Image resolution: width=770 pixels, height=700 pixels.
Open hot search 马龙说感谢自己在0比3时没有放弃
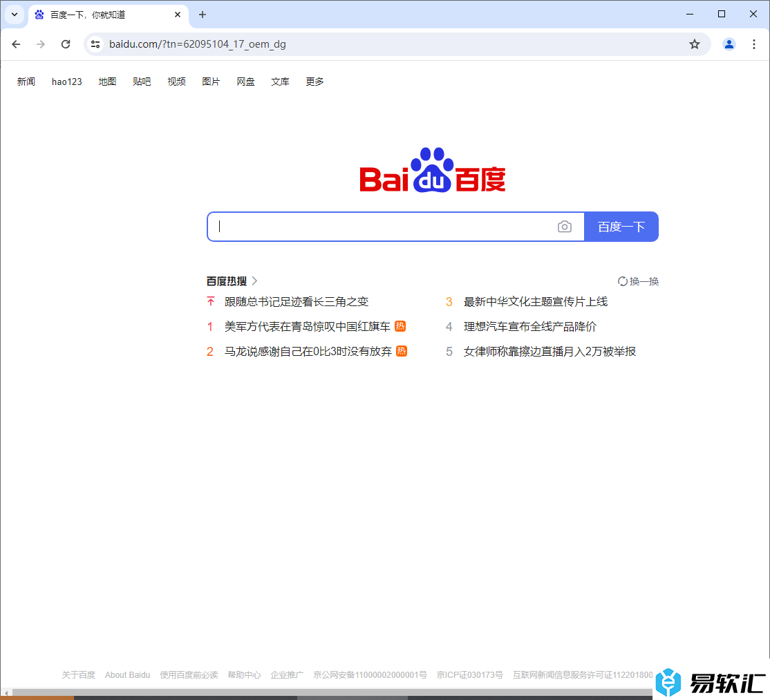pyautogui.click(x=308, y=352)
